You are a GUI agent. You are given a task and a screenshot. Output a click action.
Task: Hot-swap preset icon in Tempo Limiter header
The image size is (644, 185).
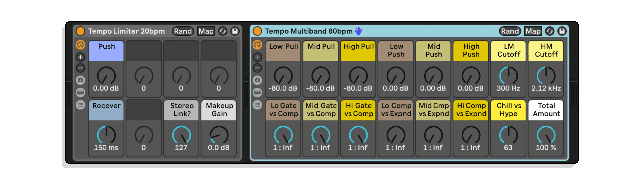[223, 31]
